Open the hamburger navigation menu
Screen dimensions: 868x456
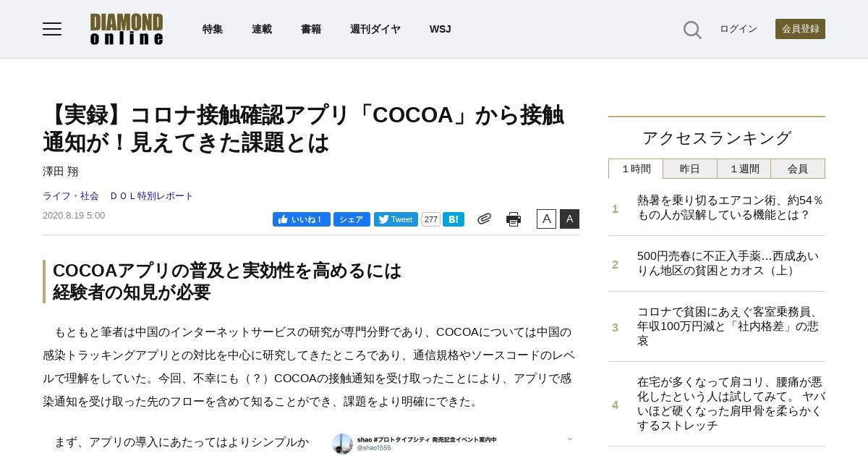click(52, 29)
